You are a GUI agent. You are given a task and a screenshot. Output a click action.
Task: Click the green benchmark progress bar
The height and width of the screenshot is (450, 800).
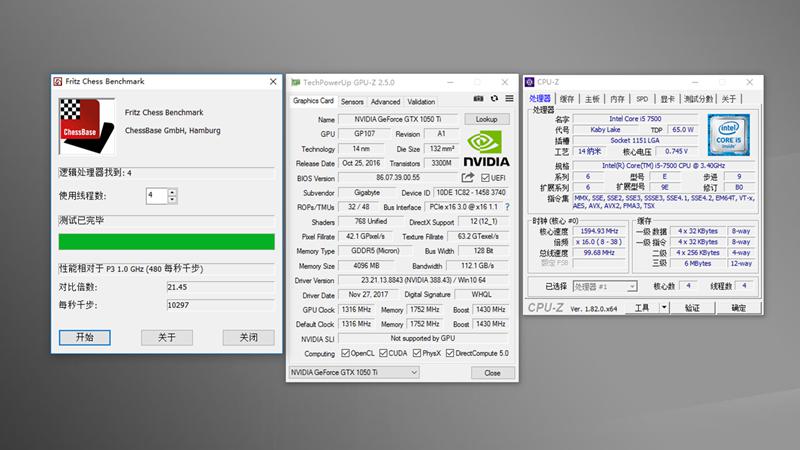[x=166, y=242]
